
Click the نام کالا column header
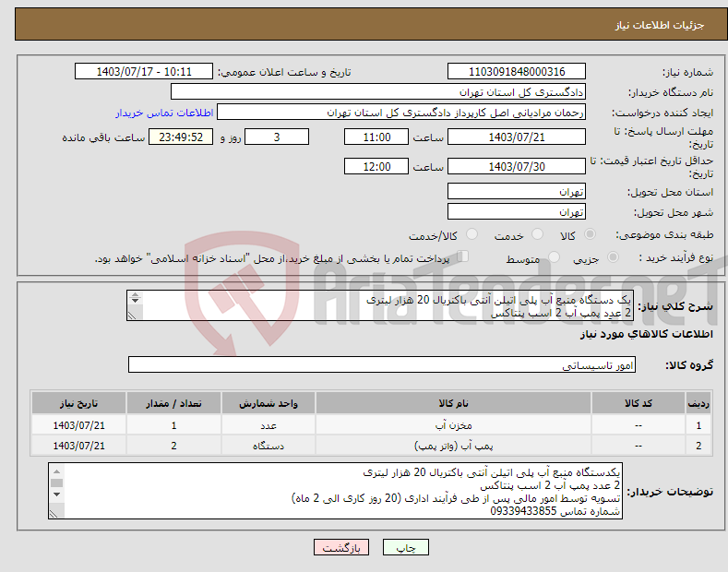453,403
